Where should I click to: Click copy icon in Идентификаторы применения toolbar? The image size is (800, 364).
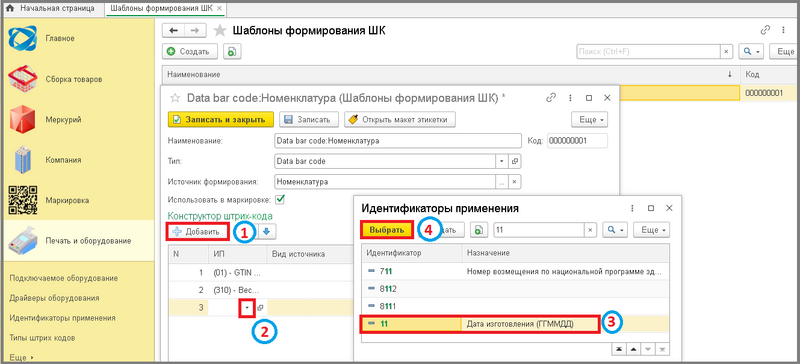point(479,230)
